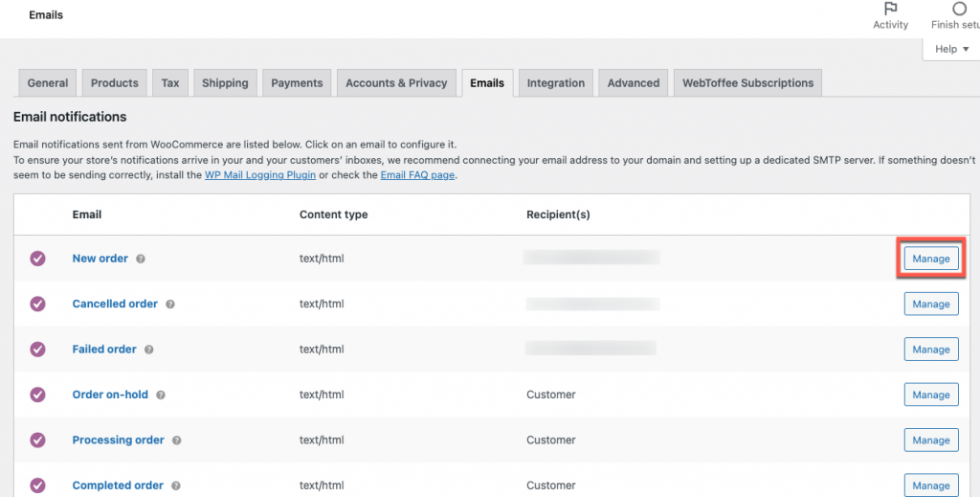Click text/html in the Completed order row

(322, 486)
